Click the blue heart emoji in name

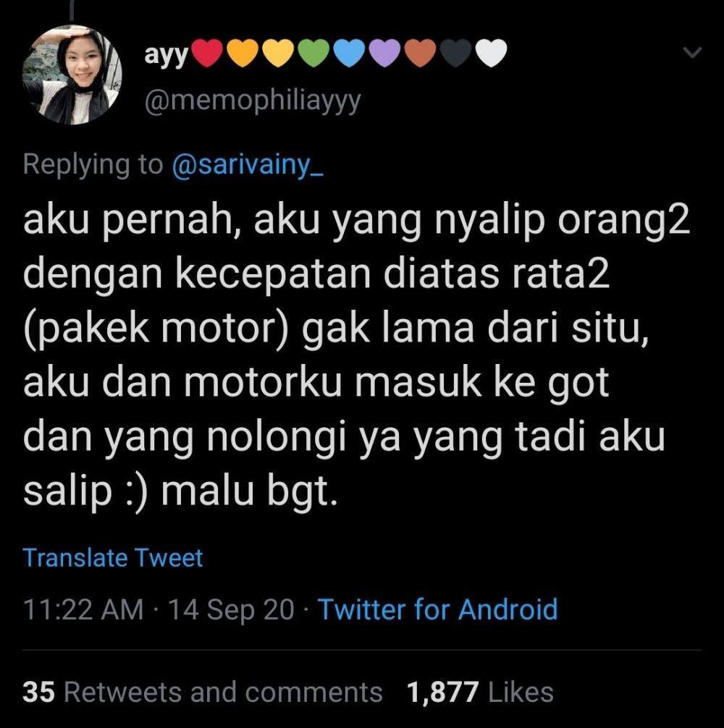tap(350, 54)
